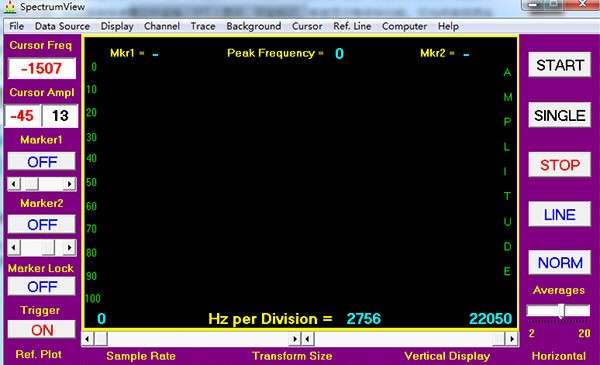Viewport: 600px width, 365px height.
Task: Click left arrow of Sample Rate scrollbar
Action: (88, 339)
